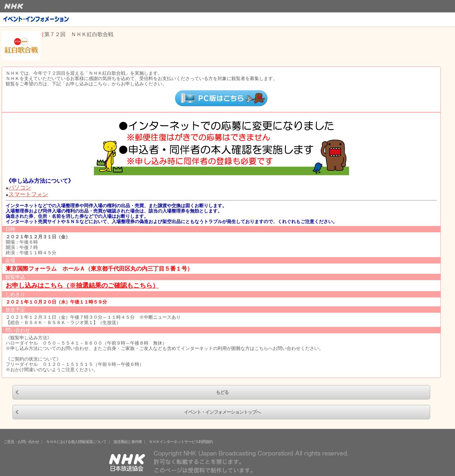Click 終演：午後１１時４５分 time text
This screenshot has height=476, width=455.
pos(31,253)
